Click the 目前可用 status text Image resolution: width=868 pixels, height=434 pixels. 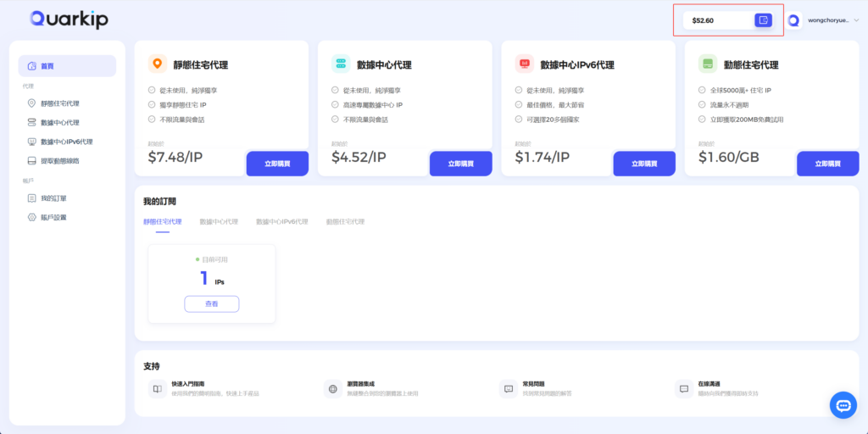[x=214, y=259]
